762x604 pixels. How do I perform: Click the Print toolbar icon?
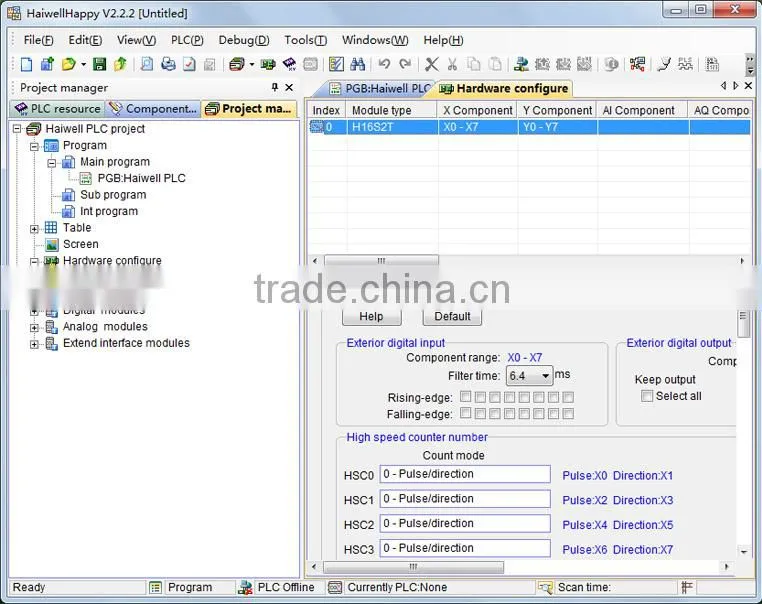(168, 64)
